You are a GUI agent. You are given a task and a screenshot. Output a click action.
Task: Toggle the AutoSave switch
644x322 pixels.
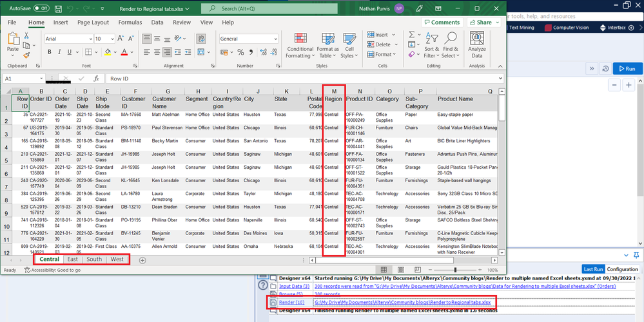[41, 8]
